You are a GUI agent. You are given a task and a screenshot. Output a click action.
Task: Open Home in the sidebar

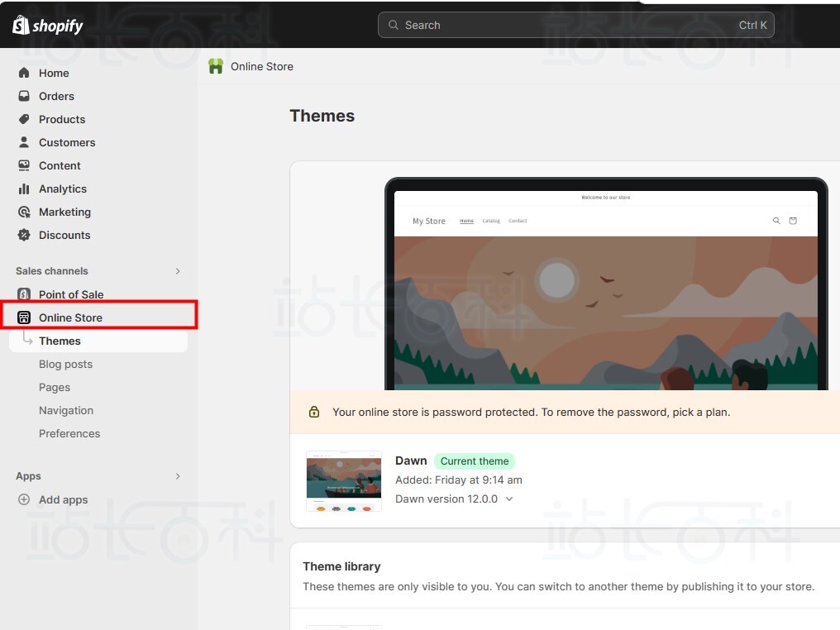click(54, 73)
